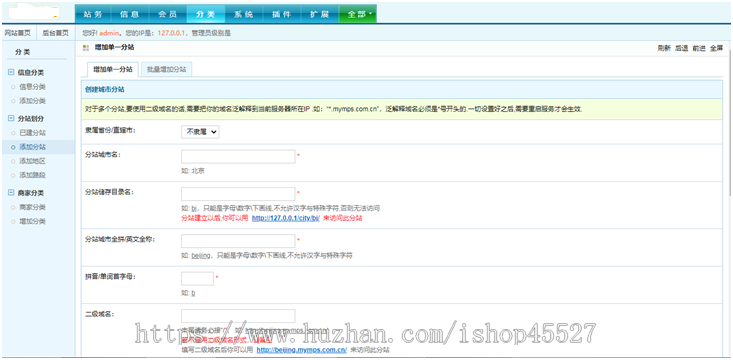Open 已建分站 sidebar item
733x360 pixels.
(32, 133)
